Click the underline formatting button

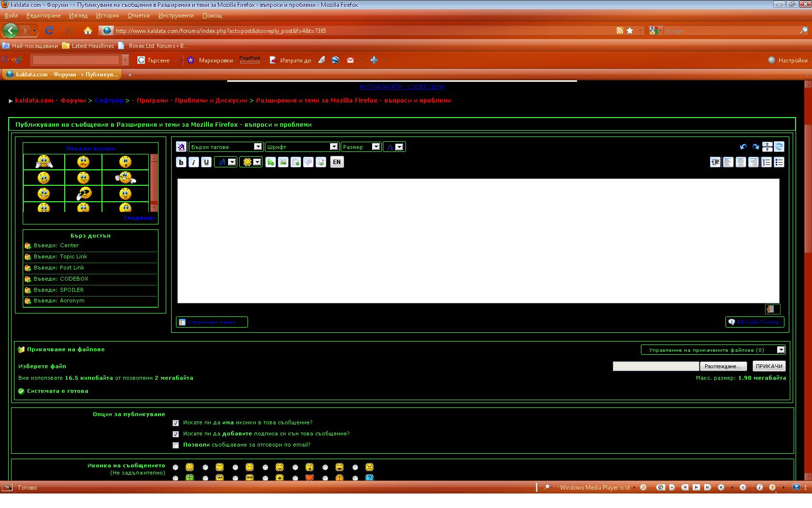click(206, 162)
